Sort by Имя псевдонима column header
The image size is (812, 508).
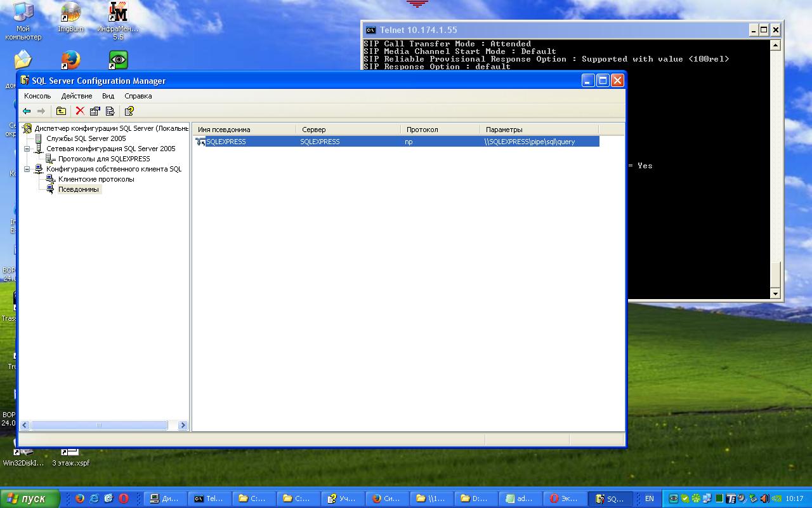244,130
